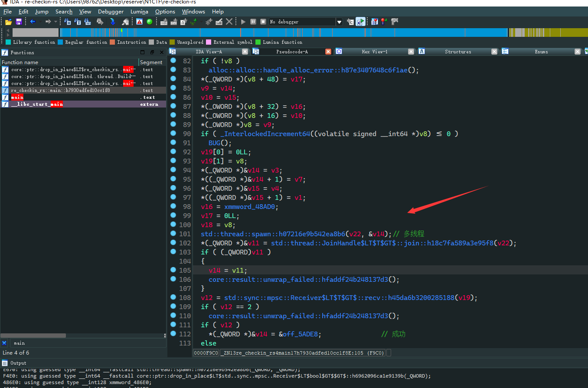Toggle breakpoint dot on line 101
This screenshot has width=588, height=388.
[173, 234]
